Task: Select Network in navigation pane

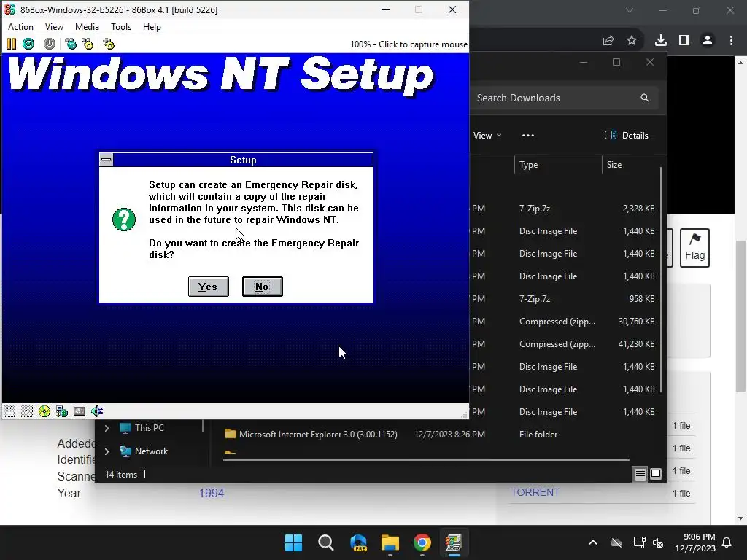Action: (151, 451)
